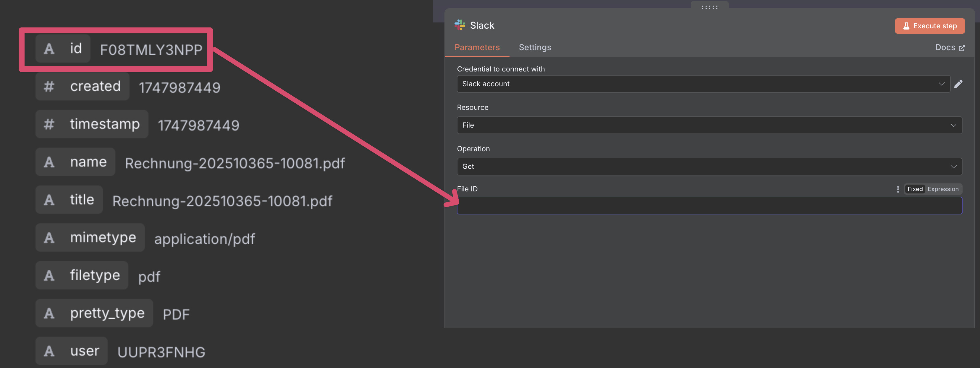This screenshot has width=980, height=368.
Task: Click the mimetype value application/pdf
Action: click(205, 239)
